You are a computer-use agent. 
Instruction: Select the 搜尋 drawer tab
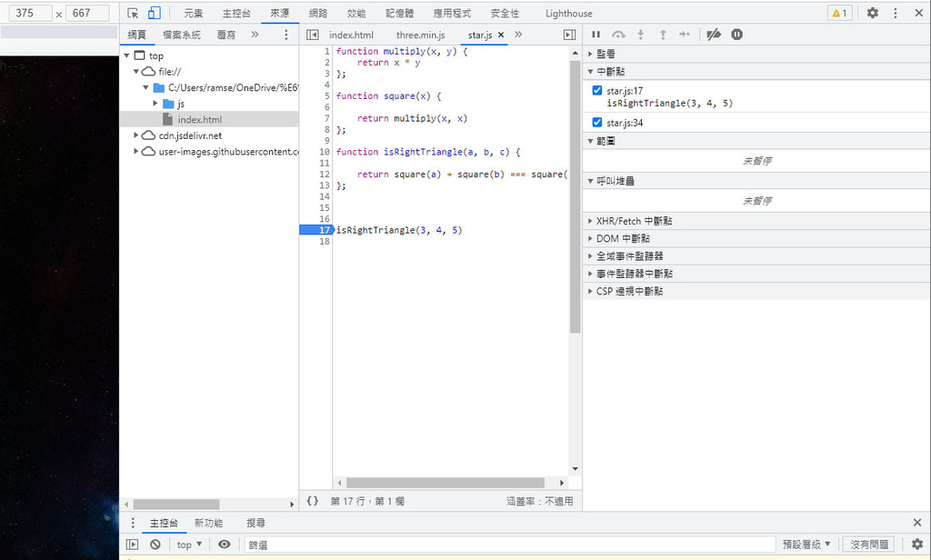click(x=255, y=523)
